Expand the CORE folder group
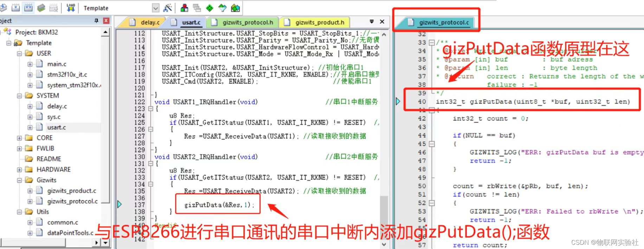Viewport: 644px width, 249px height. coord(19,138)
